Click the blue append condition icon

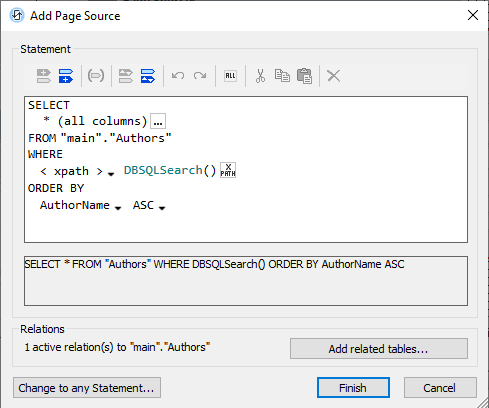(x=66, y=76)
